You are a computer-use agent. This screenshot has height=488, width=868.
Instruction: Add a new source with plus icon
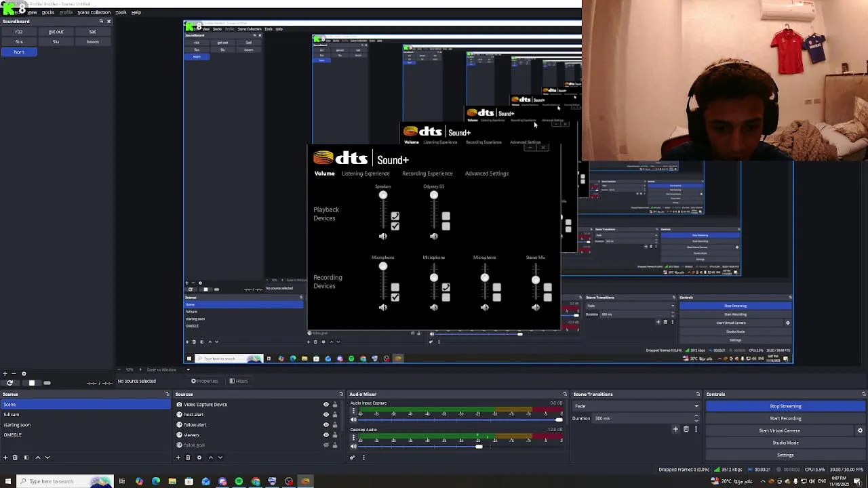pyautogui.click(x=178, y=457)
